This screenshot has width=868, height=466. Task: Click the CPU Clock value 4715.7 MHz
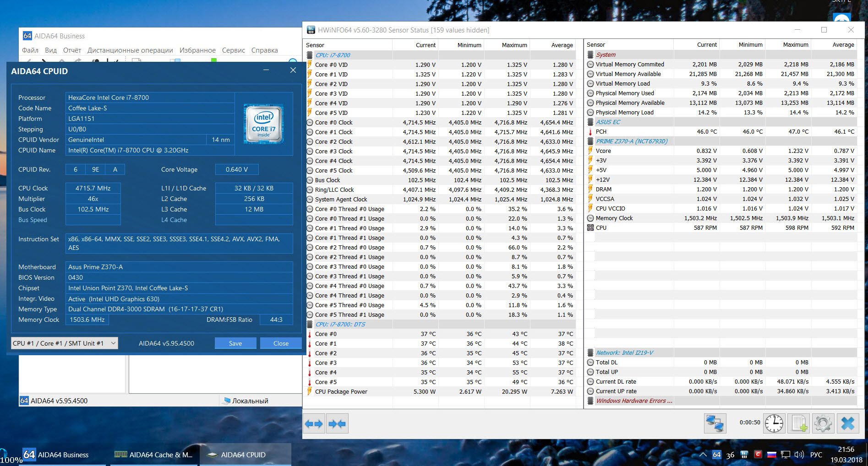93,188
